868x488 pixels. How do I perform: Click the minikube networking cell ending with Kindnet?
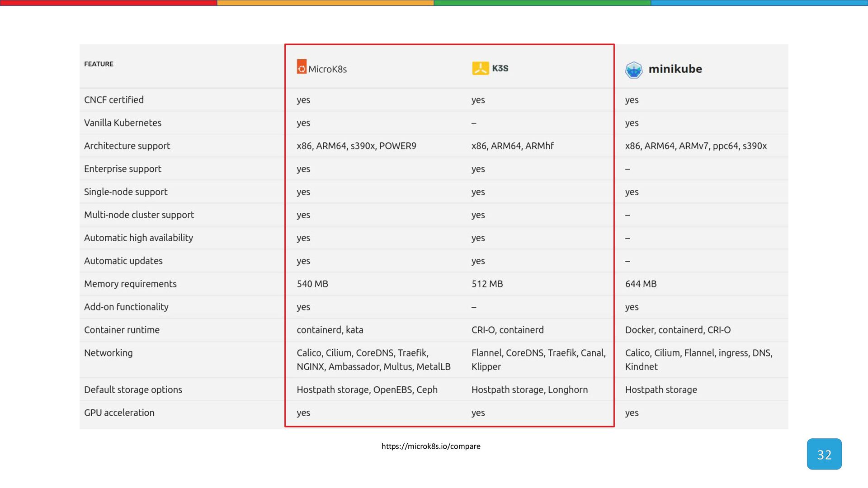point(698,360)
